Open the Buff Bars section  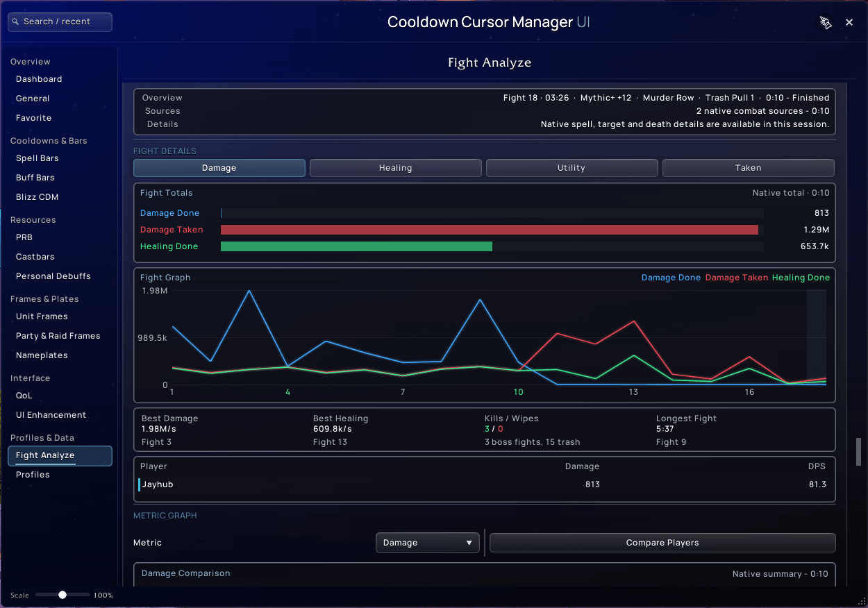tap(35, 178)
